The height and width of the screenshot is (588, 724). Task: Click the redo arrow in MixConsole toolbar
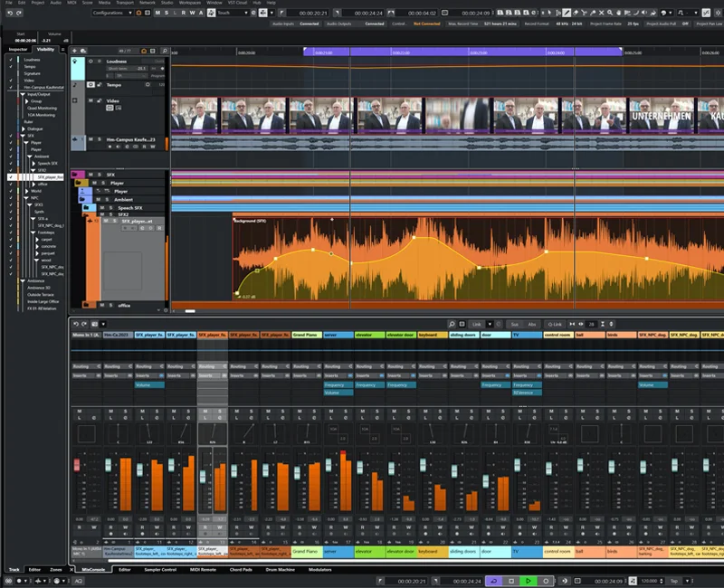[x=84, y=324]
